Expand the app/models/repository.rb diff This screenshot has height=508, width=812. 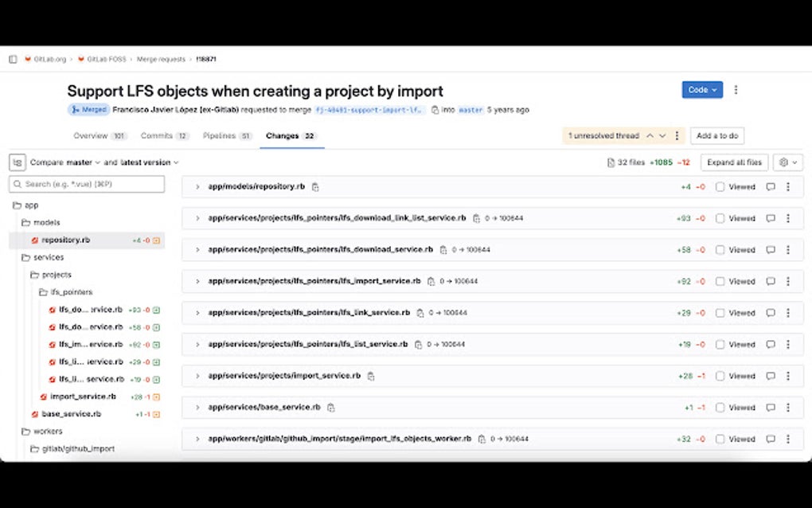(197, 187)
